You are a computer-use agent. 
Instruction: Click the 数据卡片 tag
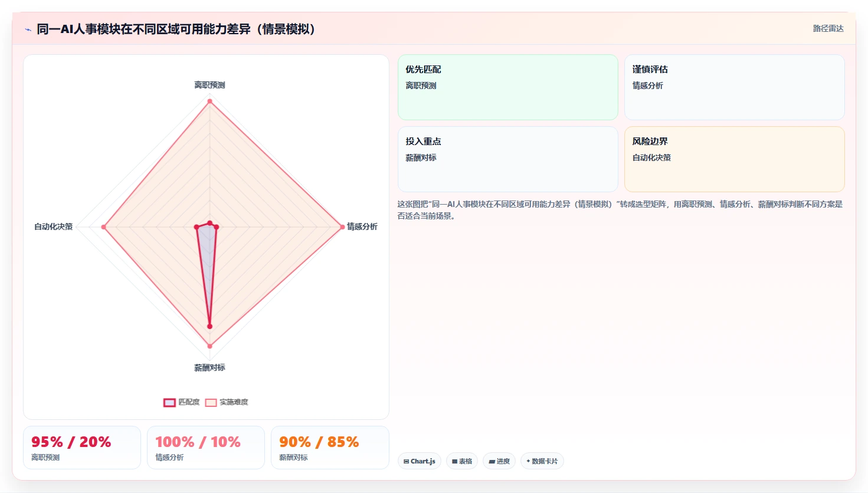[x=542, y=461]
